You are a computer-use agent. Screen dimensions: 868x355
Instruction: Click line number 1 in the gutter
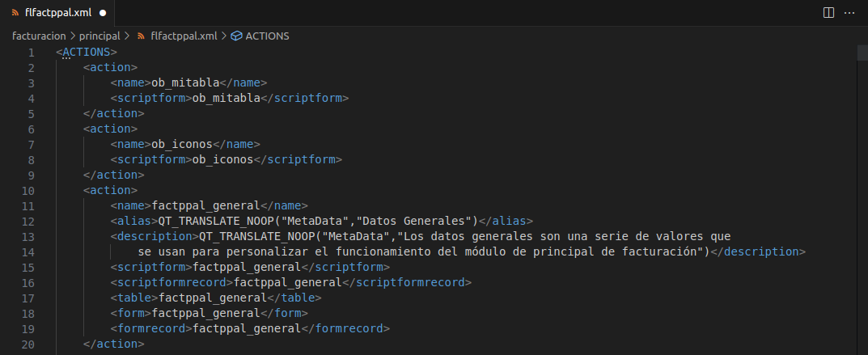coord(31,53)
